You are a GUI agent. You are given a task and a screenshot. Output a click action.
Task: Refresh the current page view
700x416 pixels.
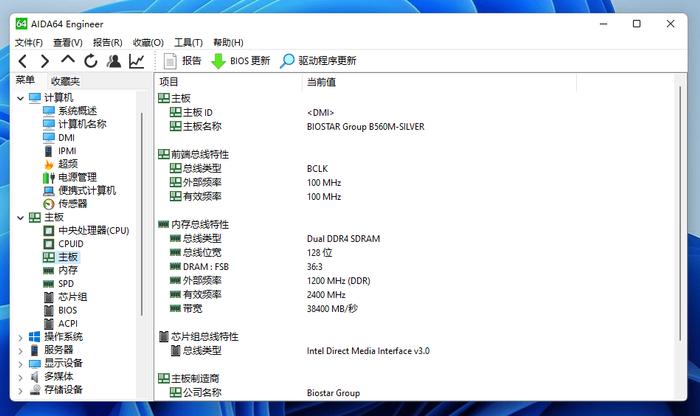(91, 61)
